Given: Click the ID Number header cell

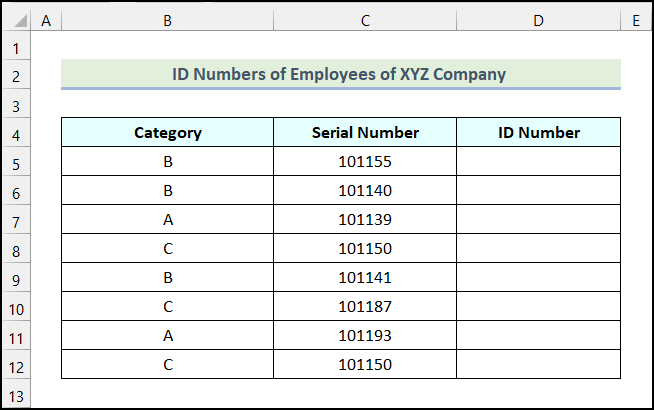Looking at the screenshot, I should pyautogui.click(x=538, y=133).
